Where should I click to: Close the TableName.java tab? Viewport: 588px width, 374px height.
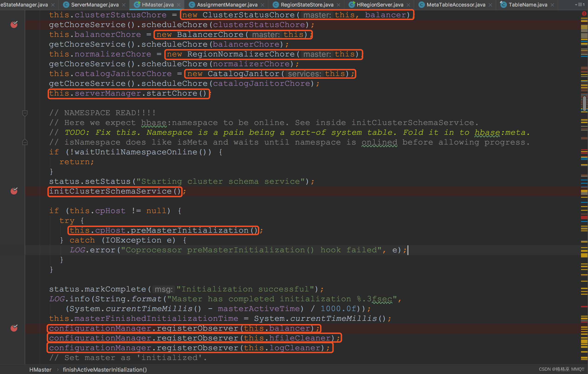pyautogui.click(x=552, y=5)
